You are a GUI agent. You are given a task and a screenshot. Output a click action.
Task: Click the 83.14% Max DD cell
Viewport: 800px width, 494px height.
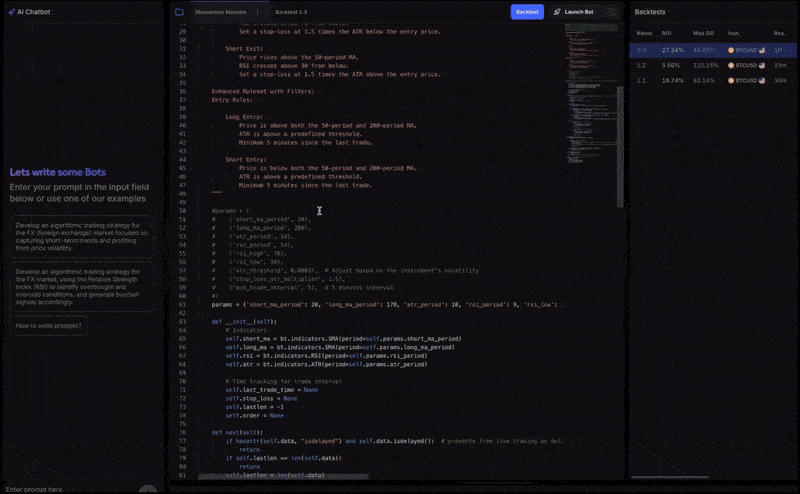pos(704,81)
